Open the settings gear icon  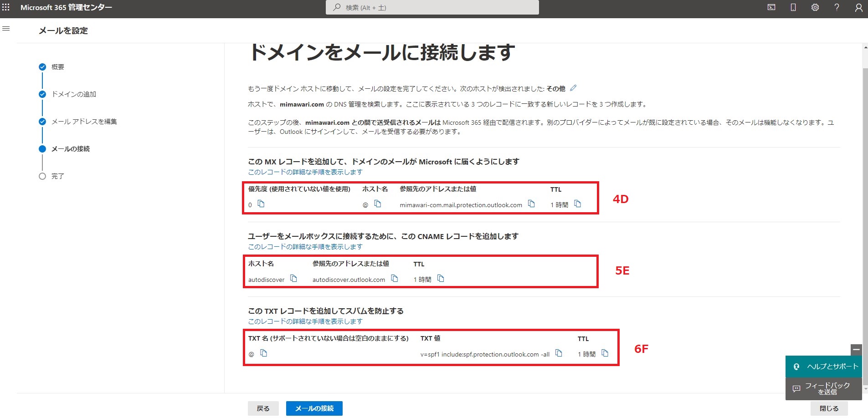click(x=815, y=7)
